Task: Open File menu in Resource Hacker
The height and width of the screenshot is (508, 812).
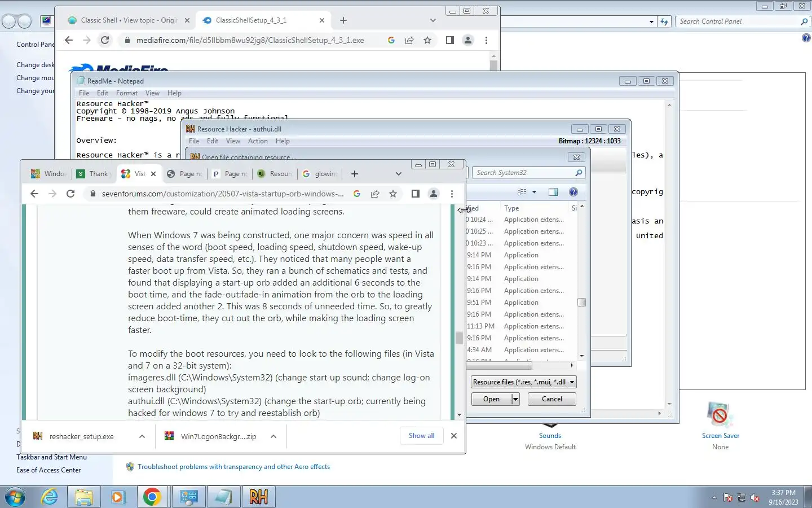Action: pos(194,141)
